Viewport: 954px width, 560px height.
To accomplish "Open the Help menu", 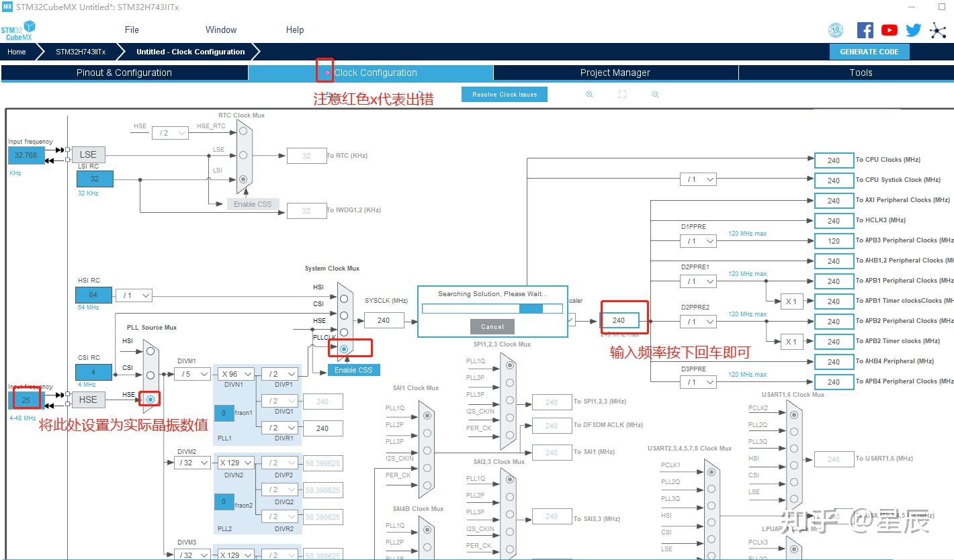I will pos(295,30).
